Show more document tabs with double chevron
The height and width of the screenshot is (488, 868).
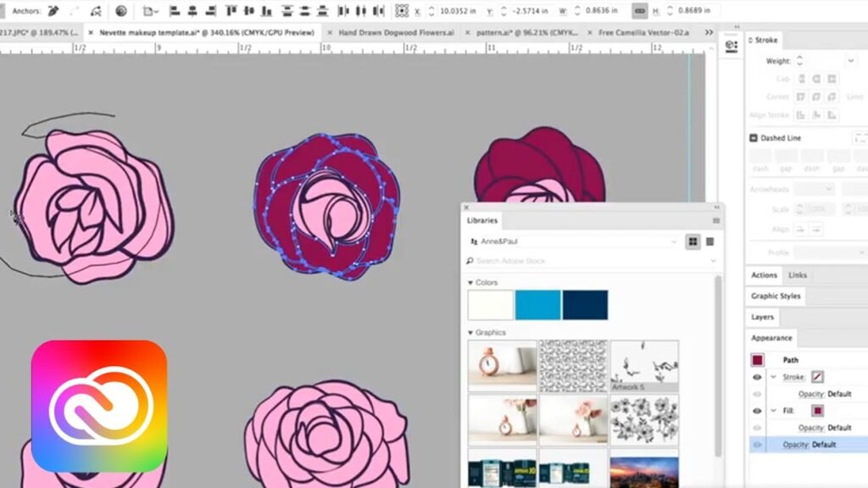tap(709, 33)
